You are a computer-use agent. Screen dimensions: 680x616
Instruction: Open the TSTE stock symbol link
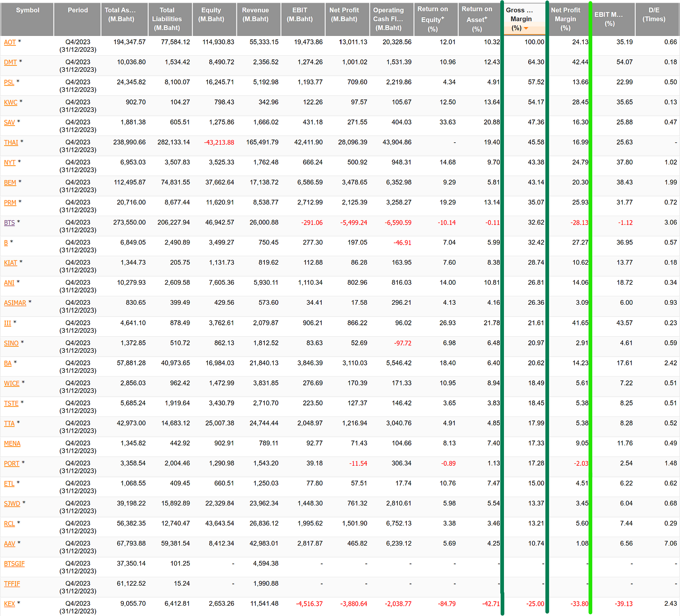(x=11, y=404)
